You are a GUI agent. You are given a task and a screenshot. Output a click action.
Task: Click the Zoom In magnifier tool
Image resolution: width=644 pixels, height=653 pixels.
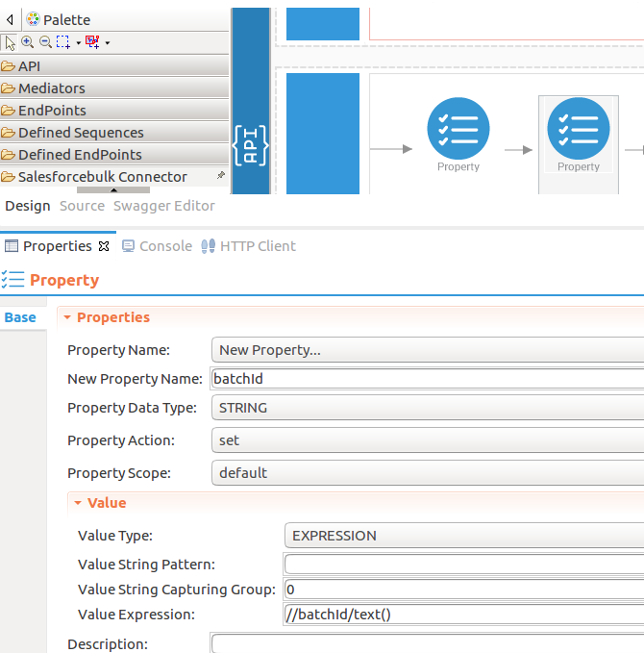28,42
